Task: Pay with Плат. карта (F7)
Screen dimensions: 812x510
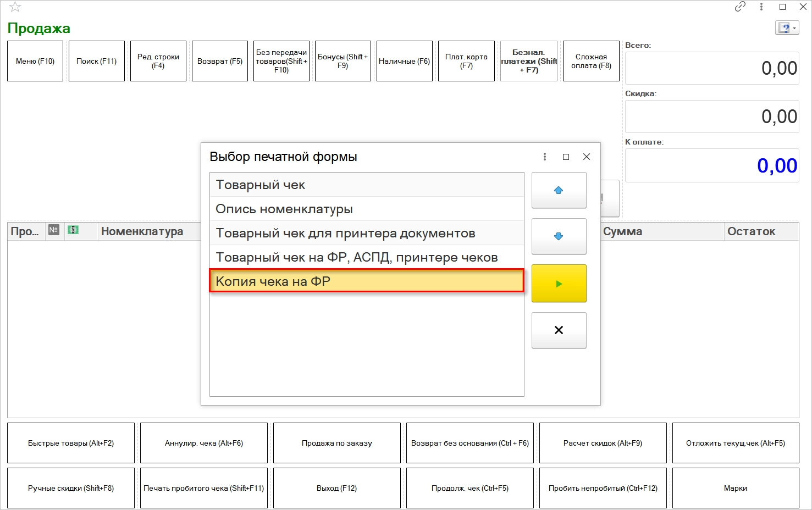Action: [x=466, y=61]
